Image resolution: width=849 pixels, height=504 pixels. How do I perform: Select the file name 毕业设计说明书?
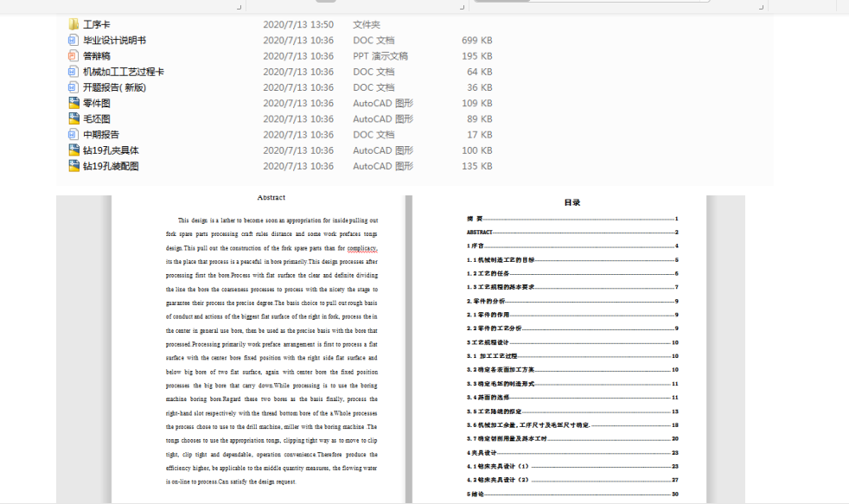[x=114, y=40]
